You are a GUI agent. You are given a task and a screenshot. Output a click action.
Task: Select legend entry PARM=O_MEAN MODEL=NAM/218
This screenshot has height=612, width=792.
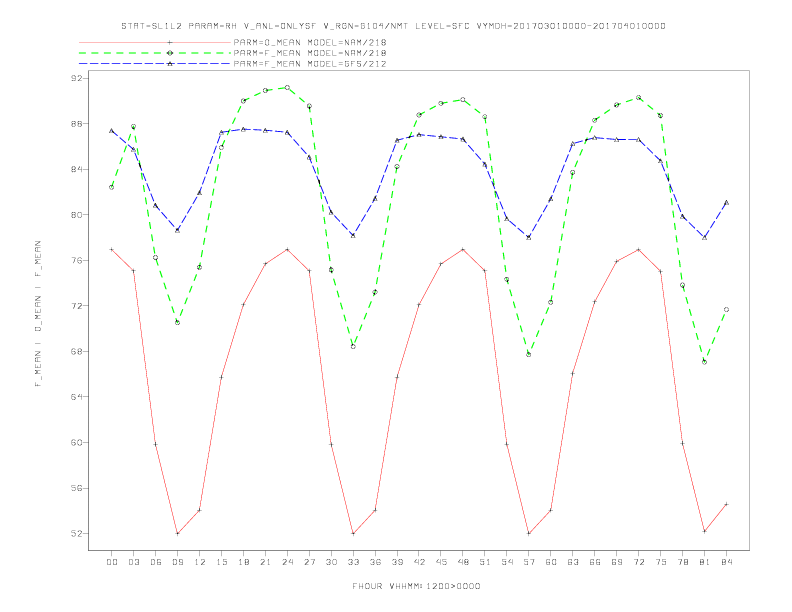(x=310, y=42)
